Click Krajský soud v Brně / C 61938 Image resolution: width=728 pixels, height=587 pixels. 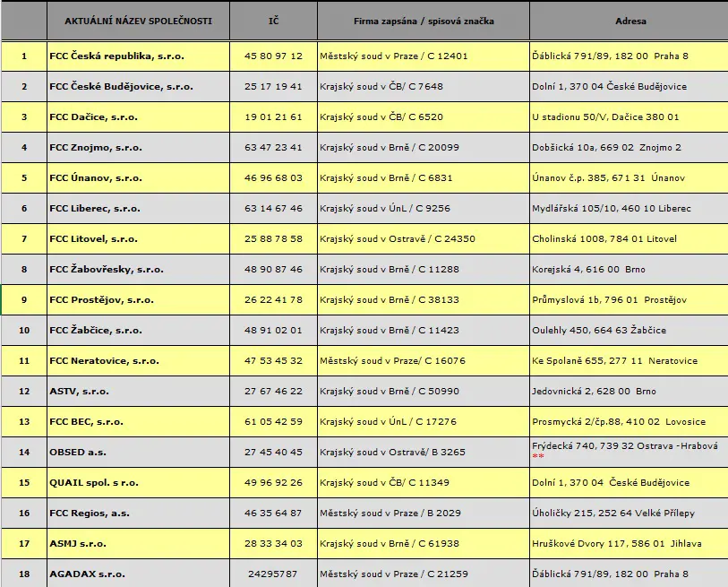(389, 543)
